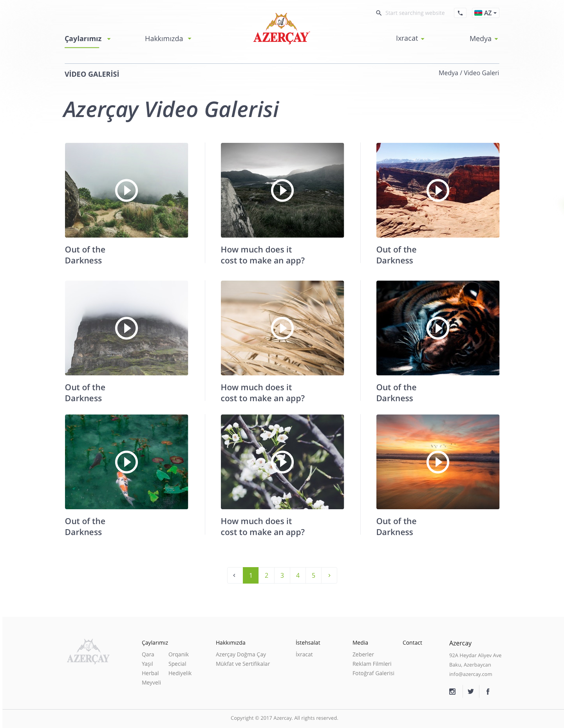564x728 pixels.
Task: Open the red canyon video thumbnail
Action: coord(438,190)
